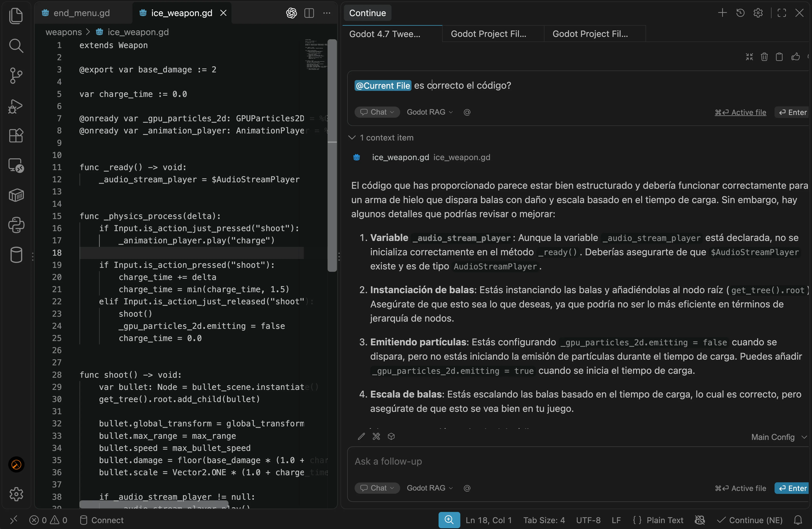The width and height of the screenshot is (812, 529).
Task: Click the ChatGPT icon in the editor toolbar
Action: pyautogui.click(x=291, y=13)
